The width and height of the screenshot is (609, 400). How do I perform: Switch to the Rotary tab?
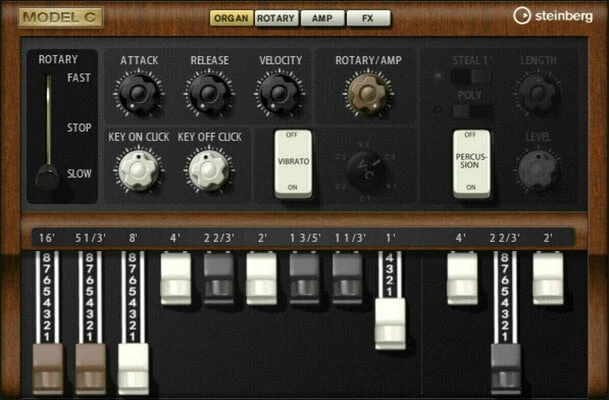click(276, 18)
